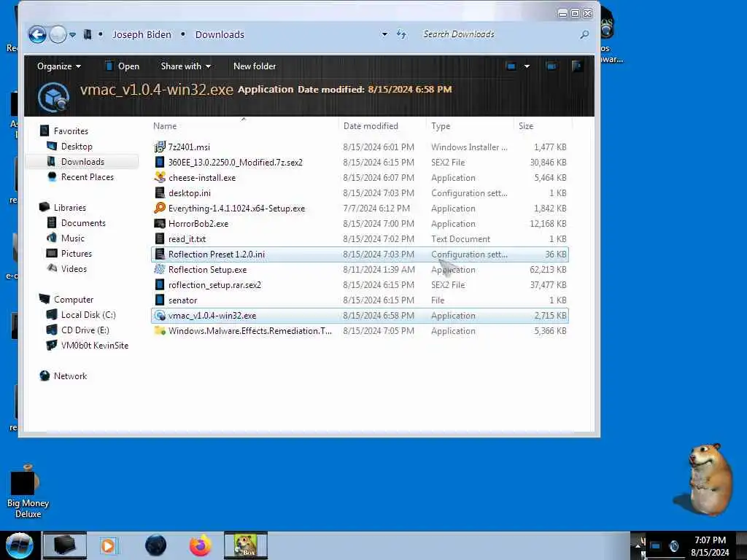Select Desktop in the Favorites list
The height and width of the screenshot is (560, 747).
pos(77,146)
